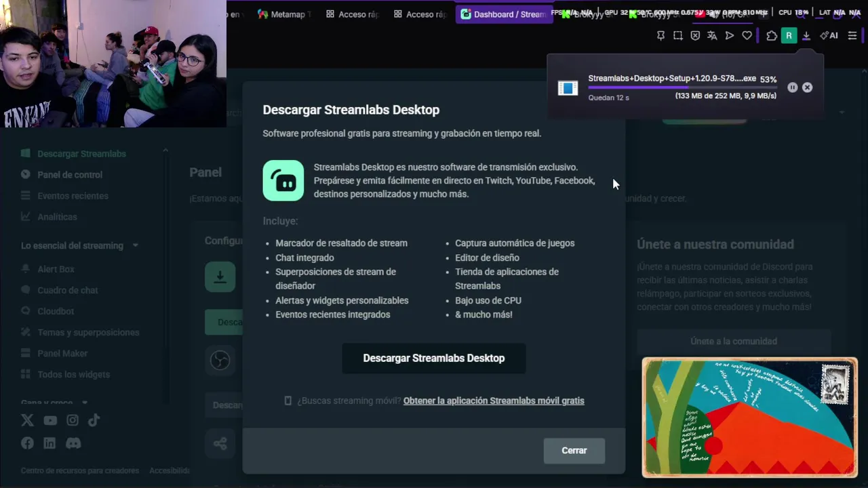Click the Streamlabs setup file name in downloads

click(672, 79)
